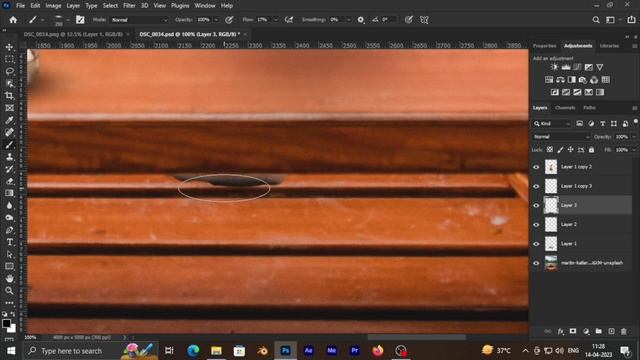The image size is (640, 360).
Task: Select the Lasso tool
Action: (x=9, y=71)
